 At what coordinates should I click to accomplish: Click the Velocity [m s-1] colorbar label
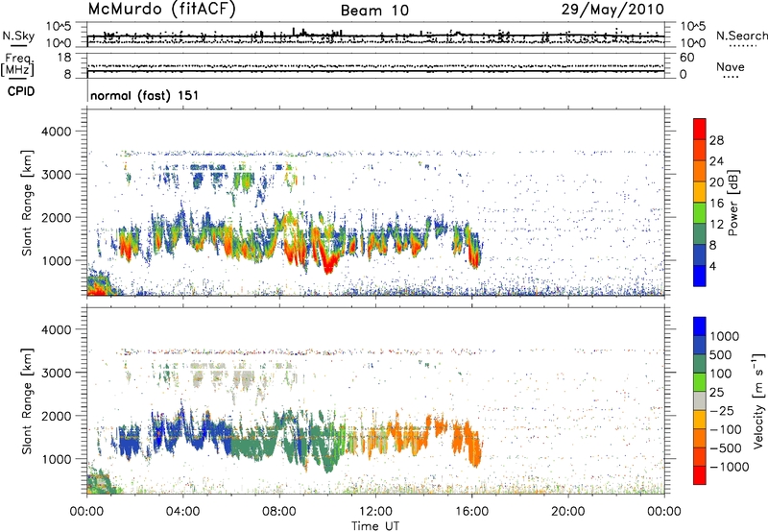(x=758, y=400)
